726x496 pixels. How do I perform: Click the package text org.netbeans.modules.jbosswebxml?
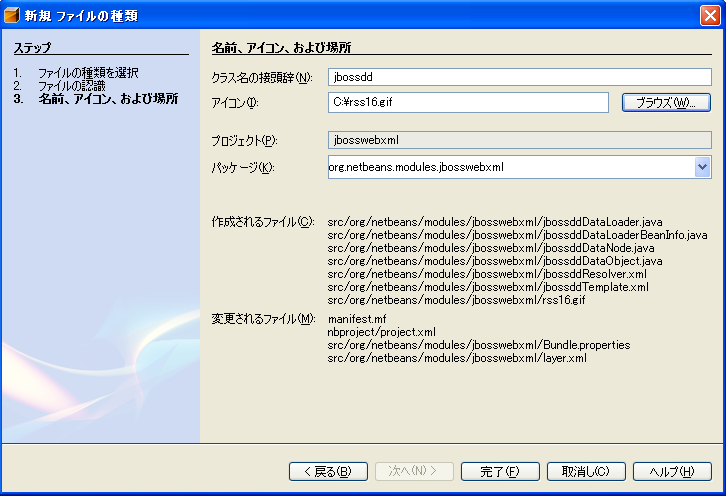tap(416, 167)
